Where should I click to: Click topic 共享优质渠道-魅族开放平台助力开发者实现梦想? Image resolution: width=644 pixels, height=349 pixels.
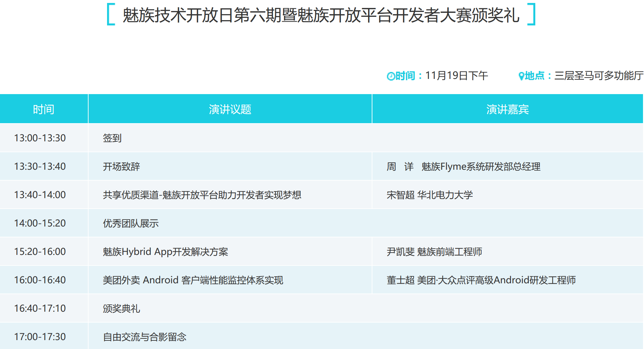202,195
